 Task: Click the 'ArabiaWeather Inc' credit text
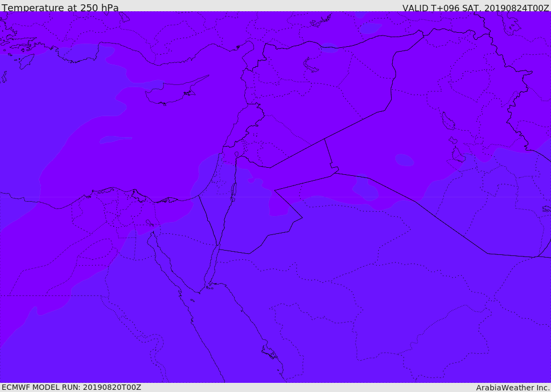click(x=512, y=388)
